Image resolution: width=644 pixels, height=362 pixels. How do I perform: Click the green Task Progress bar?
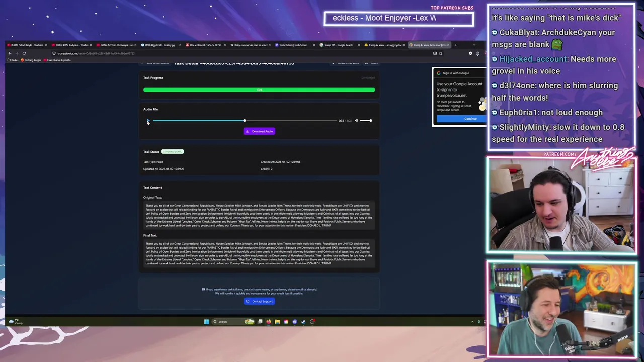259,90
